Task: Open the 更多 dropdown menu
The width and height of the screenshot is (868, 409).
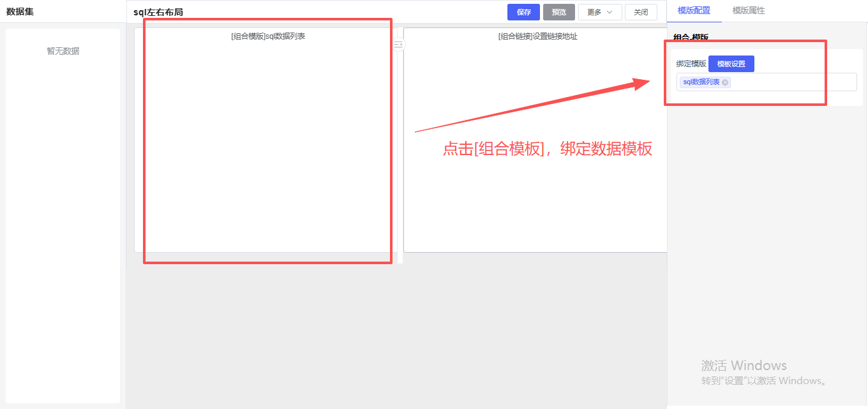Action: [599, 12]
